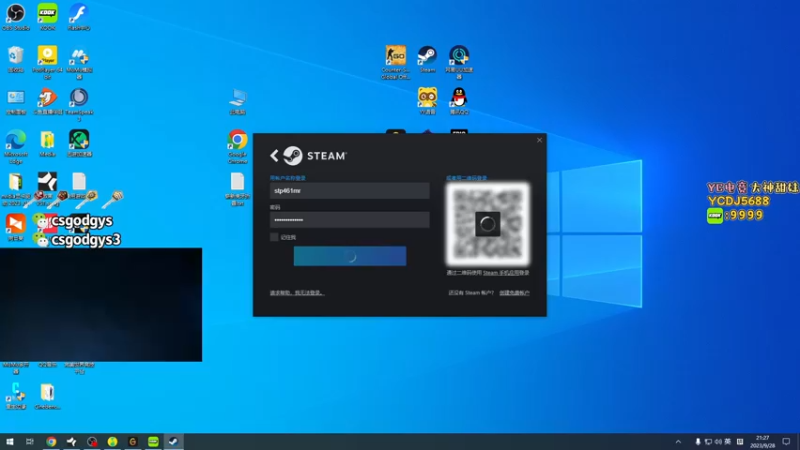The image size is (800, 450).
Task: Open the Media folder on desktop
Action: 47,144
